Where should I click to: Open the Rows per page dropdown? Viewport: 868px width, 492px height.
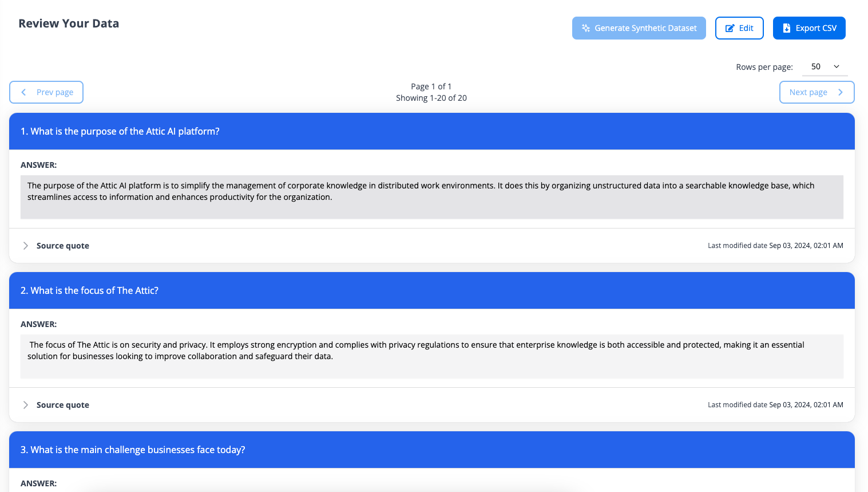coord(825,66)
